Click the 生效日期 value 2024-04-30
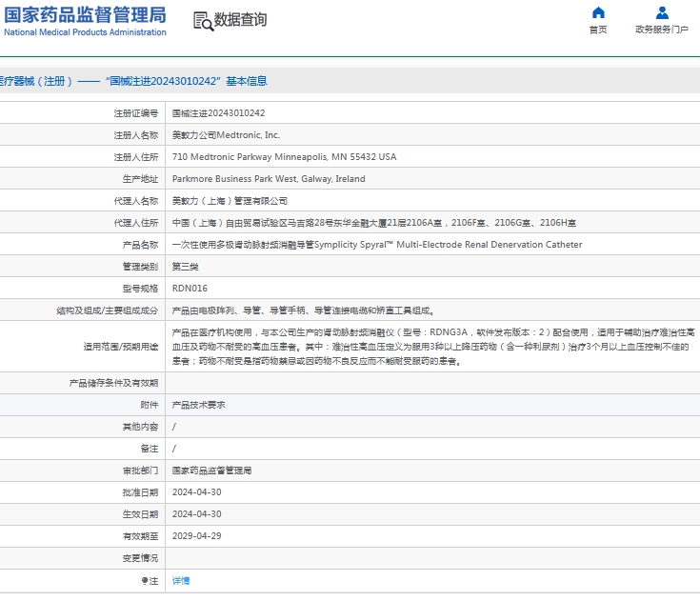 coord(197,514)
